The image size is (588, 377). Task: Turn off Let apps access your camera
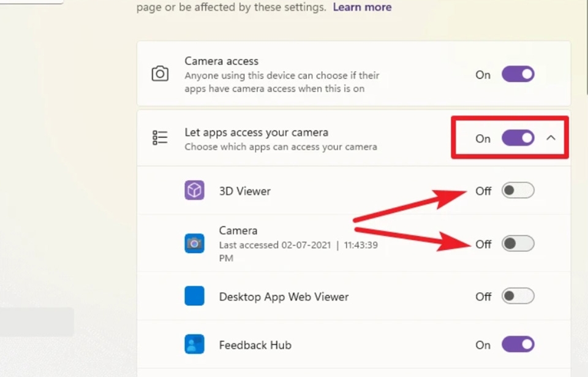click(518, 138)
